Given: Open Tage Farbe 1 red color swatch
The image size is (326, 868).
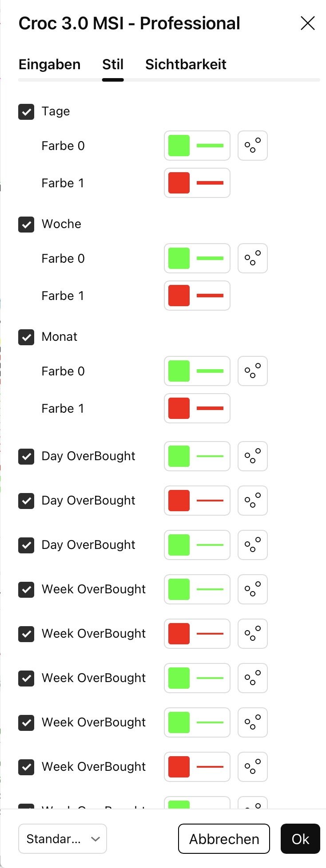Looking at the screenshot, I should 179,183.
